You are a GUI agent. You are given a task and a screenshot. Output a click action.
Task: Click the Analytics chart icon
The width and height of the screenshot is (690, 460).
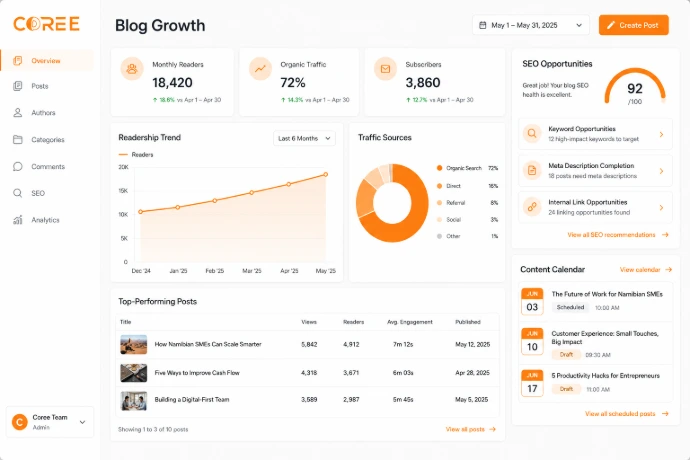point(18,220)
